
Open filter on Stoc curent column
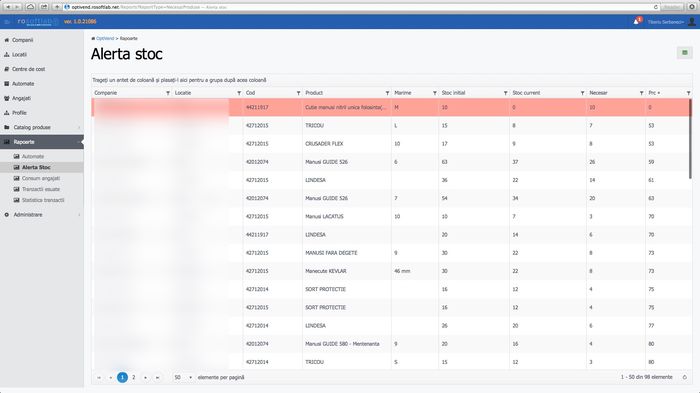[582, 93]
